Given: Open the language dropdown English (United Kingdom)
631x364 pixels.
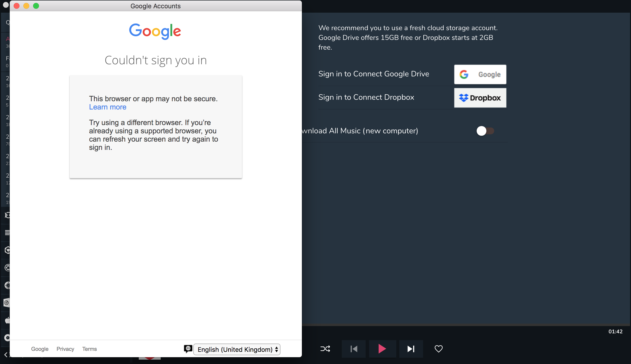Looking at the screenshot, I should tap(237, 349).
